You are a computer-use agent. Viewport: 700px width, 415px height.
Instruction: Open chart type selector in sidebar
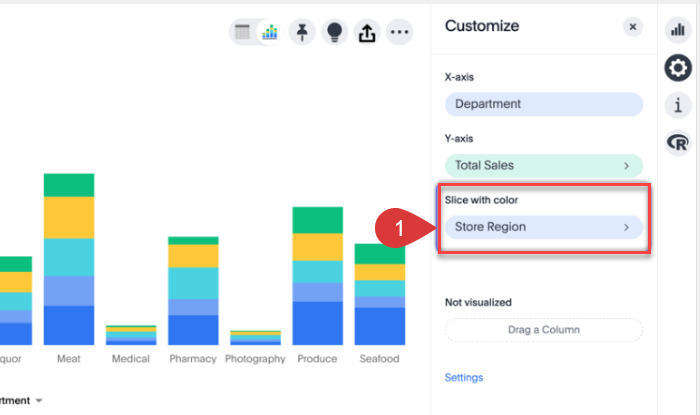(677, 30)
